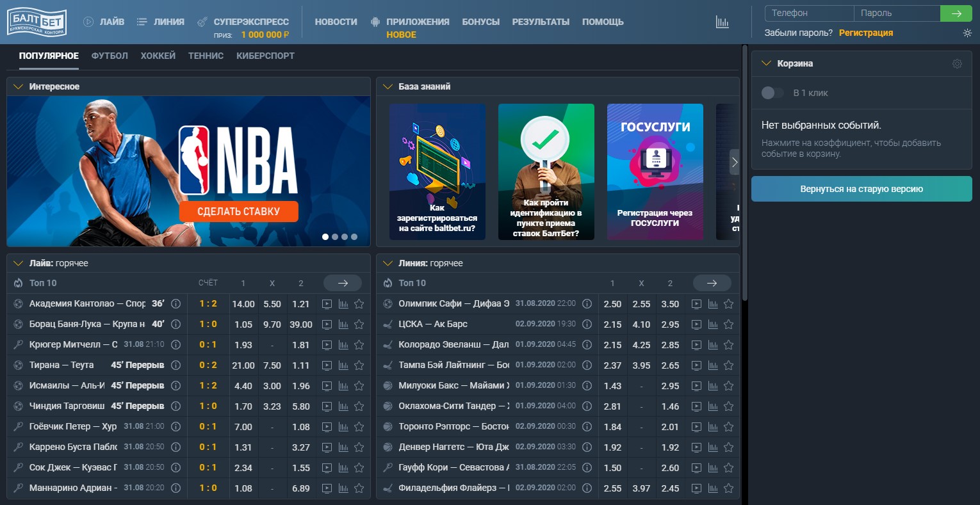The height and width of the screenshot is (505, 980).
Task: Open video stream for Олимпик Сафи match
Action: [x=696, y=304]
